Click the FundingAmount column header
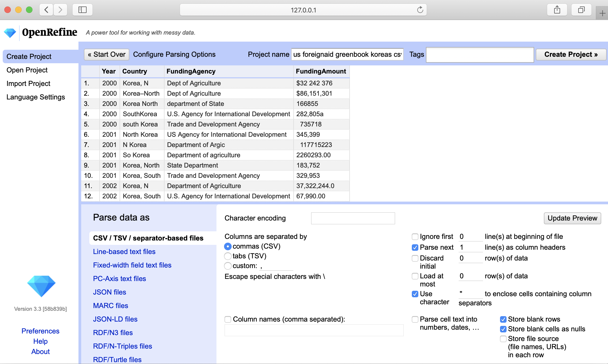The width and height of the screenshot is (608, 364). [321, 71]
